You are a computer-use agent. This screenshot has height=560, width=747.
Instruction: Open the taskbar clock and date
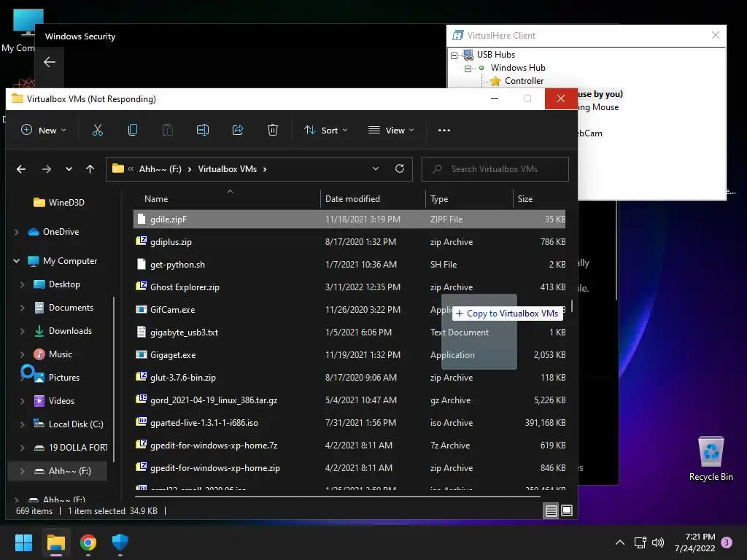[x=695, y=542]
